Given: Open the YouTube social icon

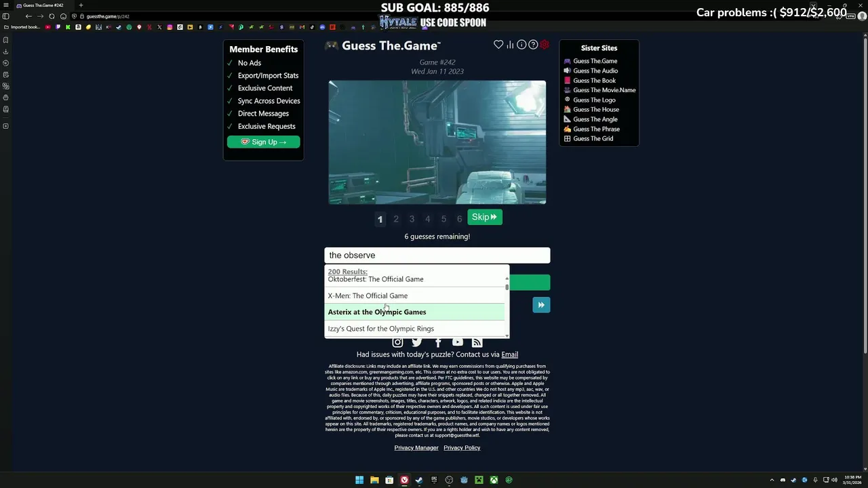Looking at the screenshot, I should pyautogui.click(x=458, y=342).
